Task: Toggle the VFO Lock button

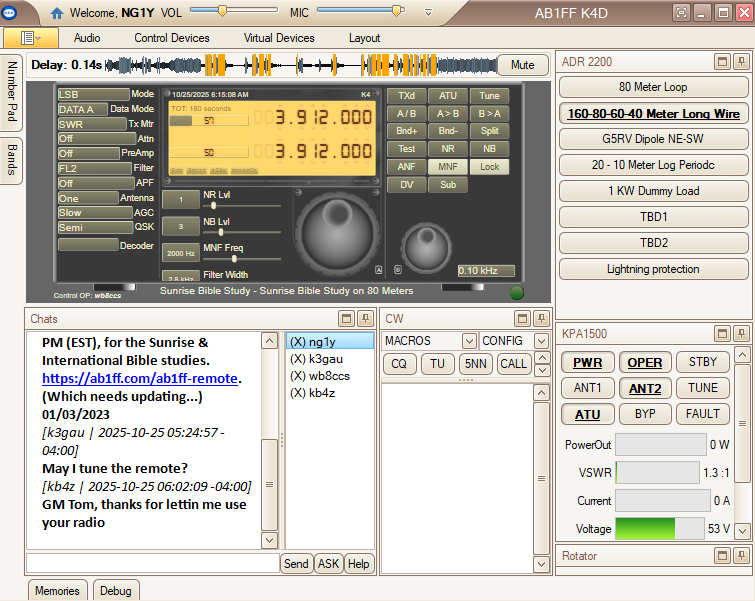Action: [489, 167]
